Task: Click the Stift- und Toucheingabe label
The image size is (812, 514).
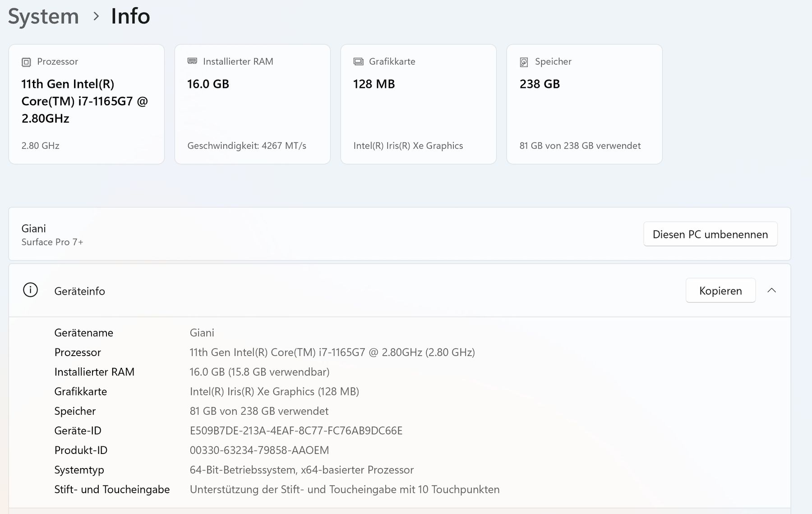Action: (112, 490)
